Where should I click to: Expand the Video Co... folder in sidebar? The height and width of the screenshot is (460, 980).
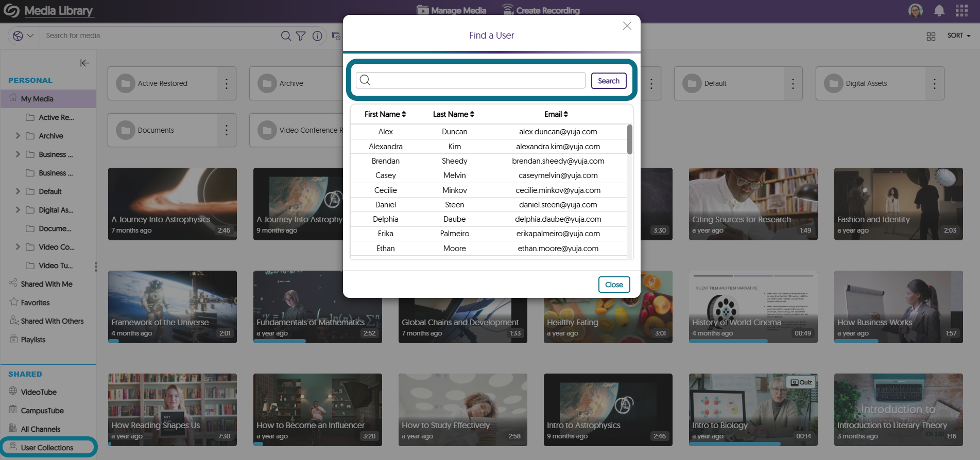tap(18, 247)
